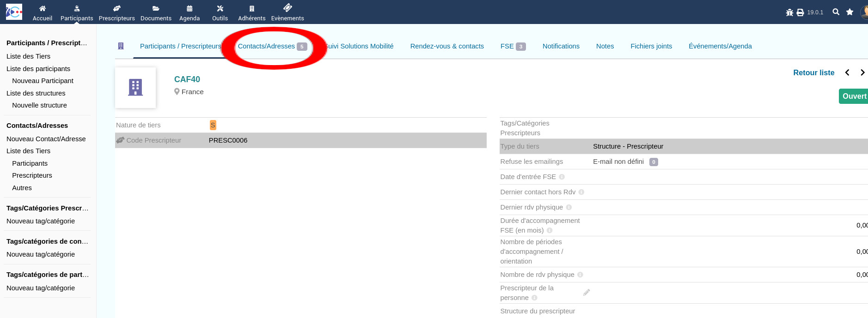
Task: Open the Fichiers joints tab
Action: (651, 46)
